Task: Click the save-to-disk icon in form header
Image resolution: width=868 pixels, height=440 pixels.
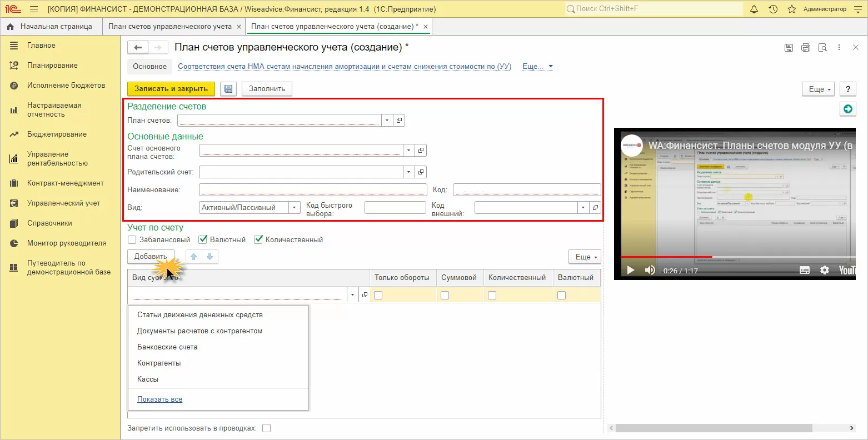Action: pos(789,48)
